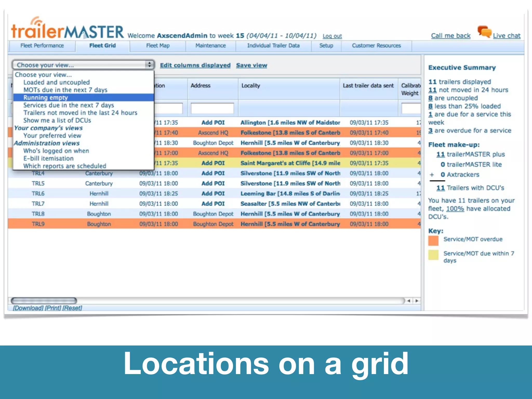
Task: Switch to the Fleet Map tab
Action: (x=158, y=46)
